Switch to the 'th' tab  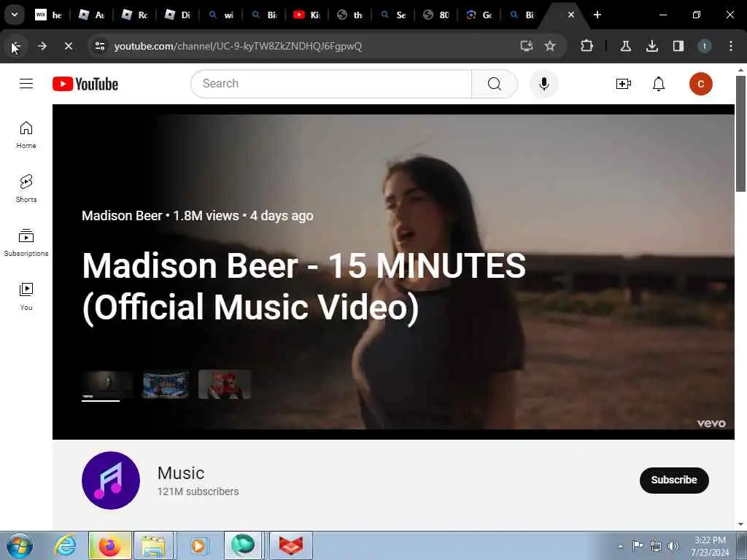click(349, 15)
